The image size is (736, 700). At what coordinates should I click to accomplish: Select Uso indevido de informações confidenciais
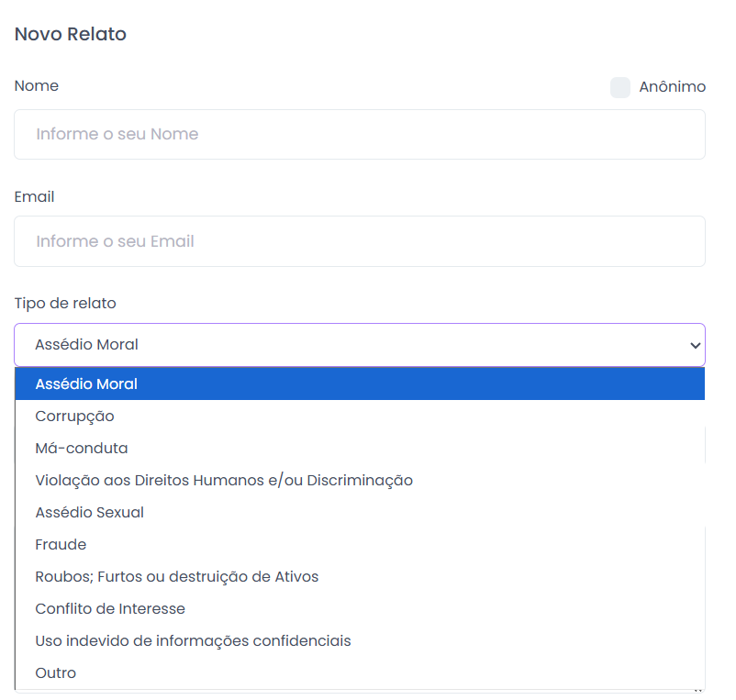(x=193, y=641)
